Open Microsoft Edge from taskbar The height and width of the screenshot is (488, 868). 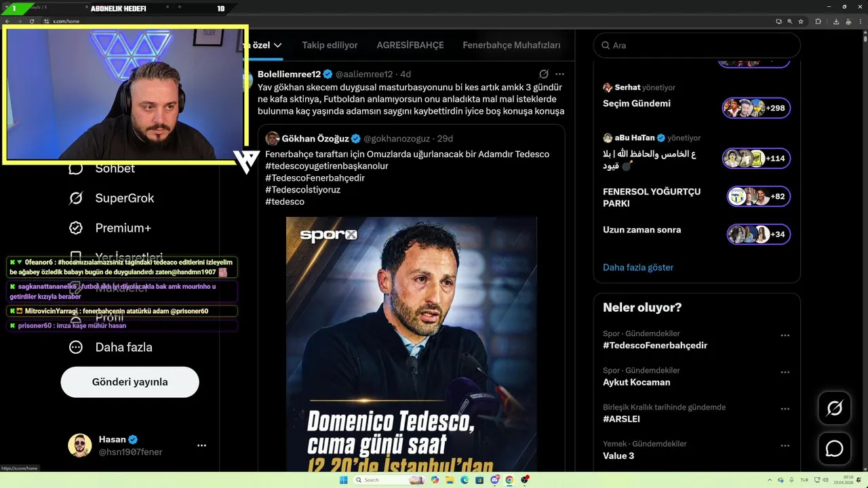coord(465,480)
